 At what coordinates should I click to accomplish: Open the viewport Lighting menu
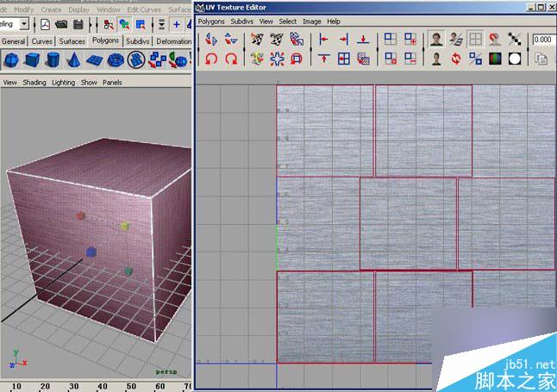(64, 83)
